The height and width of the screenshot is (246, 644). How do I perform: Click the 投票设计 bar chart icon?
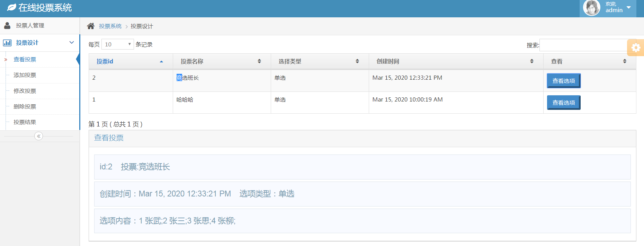point(7,43)
